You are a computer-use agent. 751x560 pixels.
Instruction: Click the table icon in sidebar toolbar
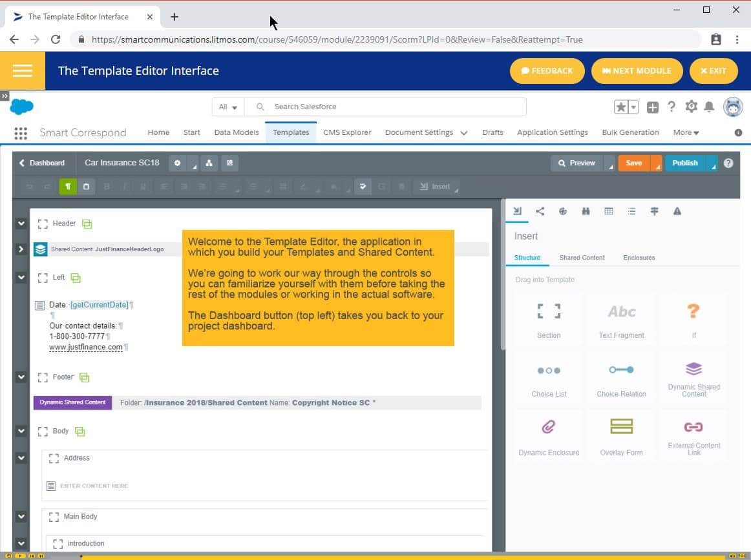pos(608,211)
